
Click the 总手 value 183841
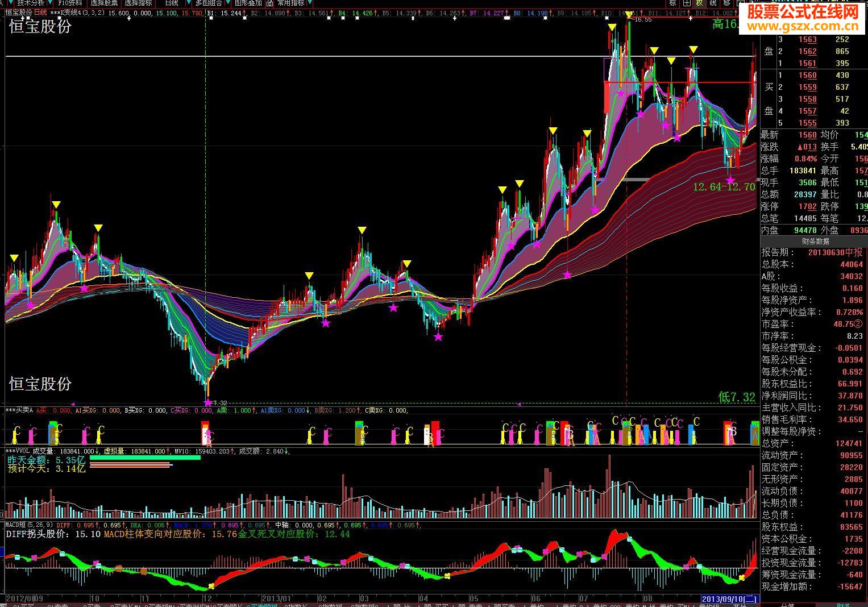point(803,171)
